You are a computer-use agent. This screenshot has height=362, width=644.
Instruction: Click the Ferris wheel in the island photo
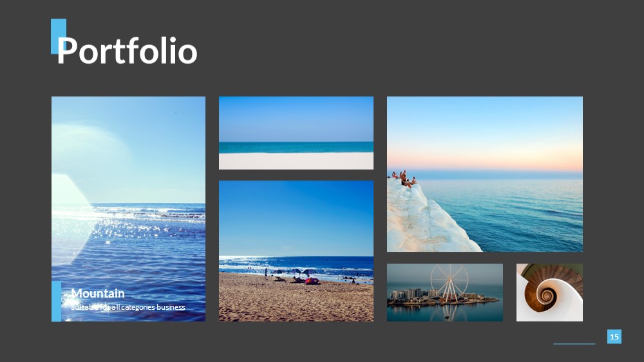pyautogui.click(x=450, y=283)
